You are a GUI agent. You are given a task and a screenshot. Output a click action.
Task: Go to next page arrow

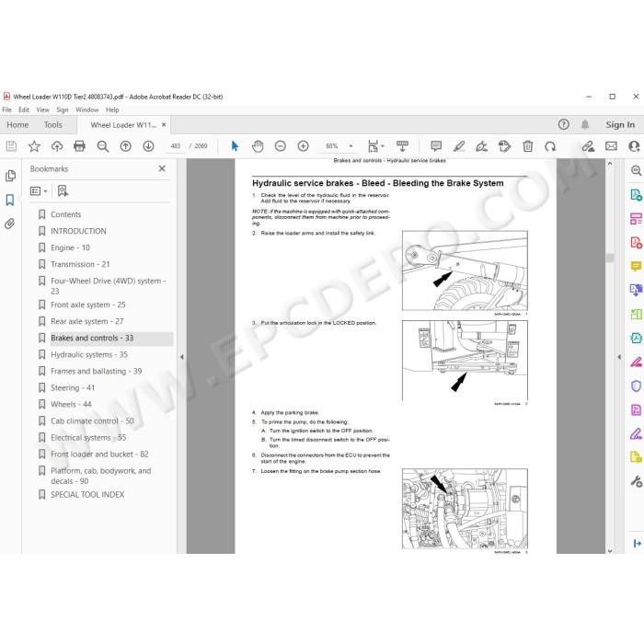click(x=148, y=145)
